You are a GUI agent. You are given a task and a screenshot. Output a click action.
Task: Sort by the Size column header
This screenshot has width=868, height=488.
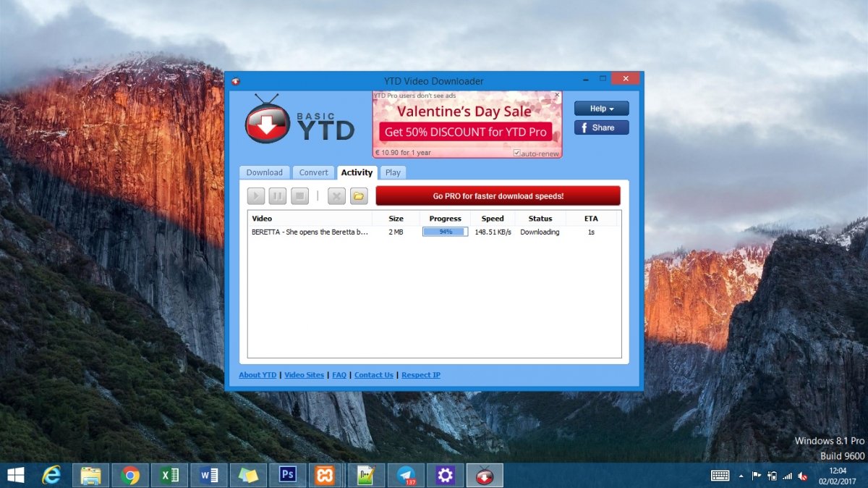396,218
